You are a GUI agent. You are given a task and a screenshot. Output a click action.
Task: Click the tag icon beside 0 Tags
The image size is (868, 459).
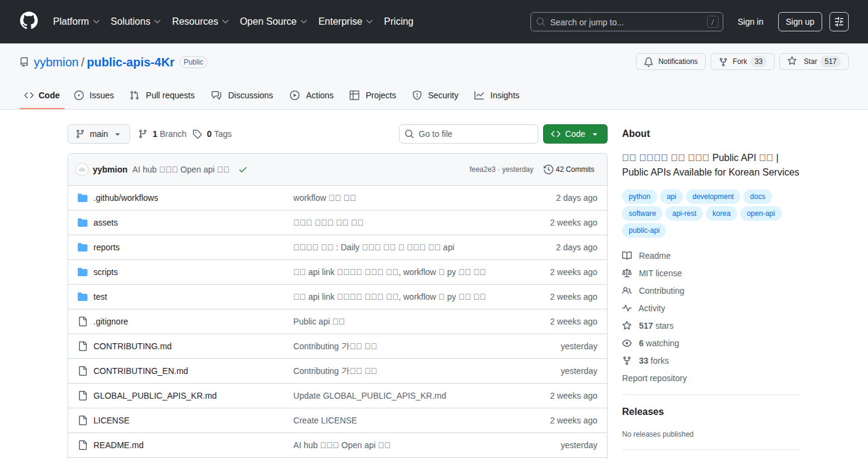point(197,134)
